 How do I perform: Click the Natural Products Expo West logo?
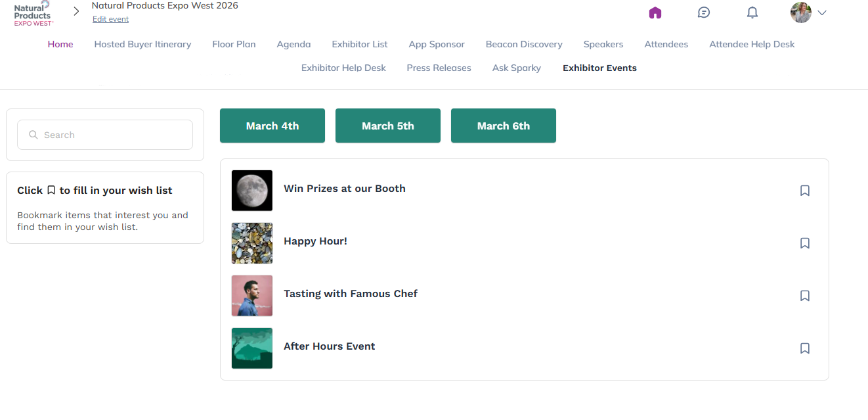pos(33,12)
